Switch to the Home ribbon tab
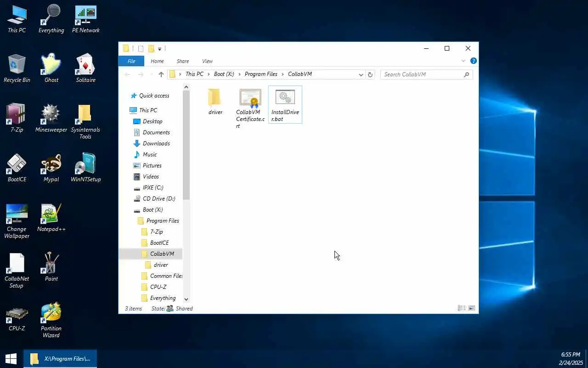Screen dimensions: 588x368 click(157, 61)
